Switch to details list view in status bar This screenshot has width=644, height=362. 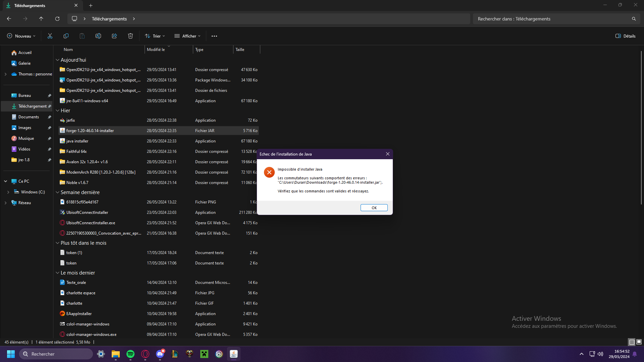(x=632, y=342)
